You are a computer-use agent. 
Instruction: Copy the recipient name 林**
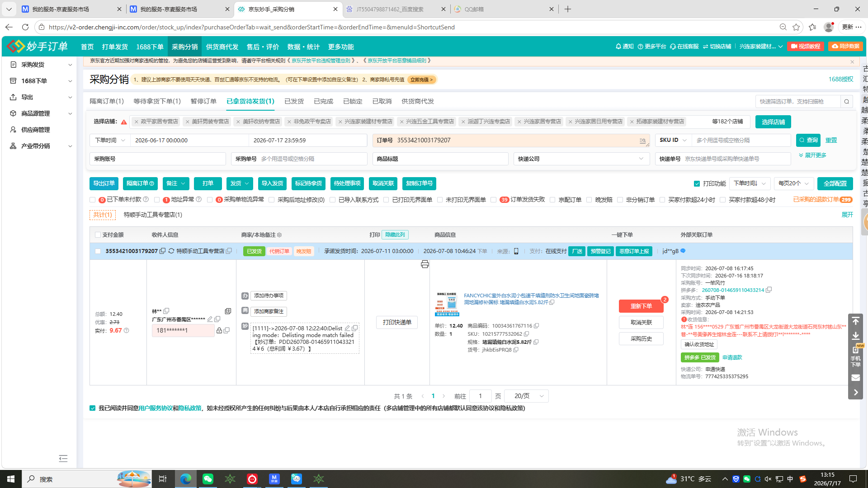click(x=166, y=311)
